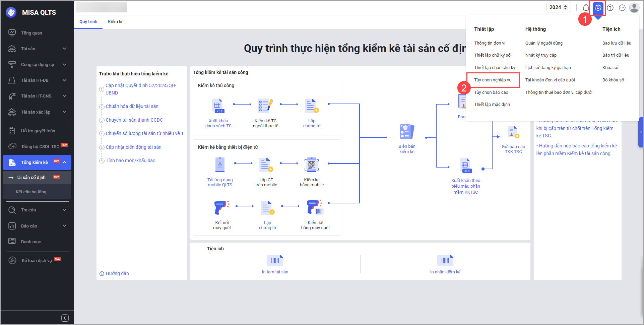This screenshot has height=325, width=644.
Task: Collapse the sidebar with the arrow icon
Action: click(65, 318)
